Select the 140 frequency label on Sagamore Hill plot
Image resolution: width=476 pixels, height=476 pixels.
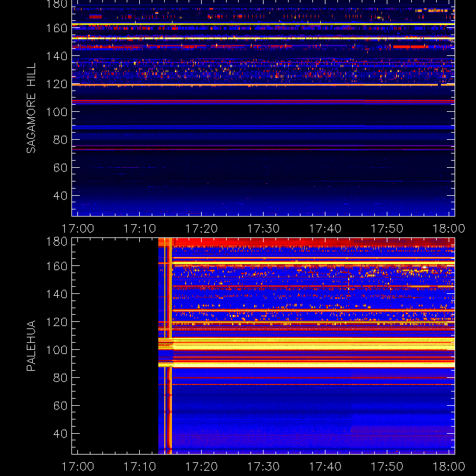[57, 56]
